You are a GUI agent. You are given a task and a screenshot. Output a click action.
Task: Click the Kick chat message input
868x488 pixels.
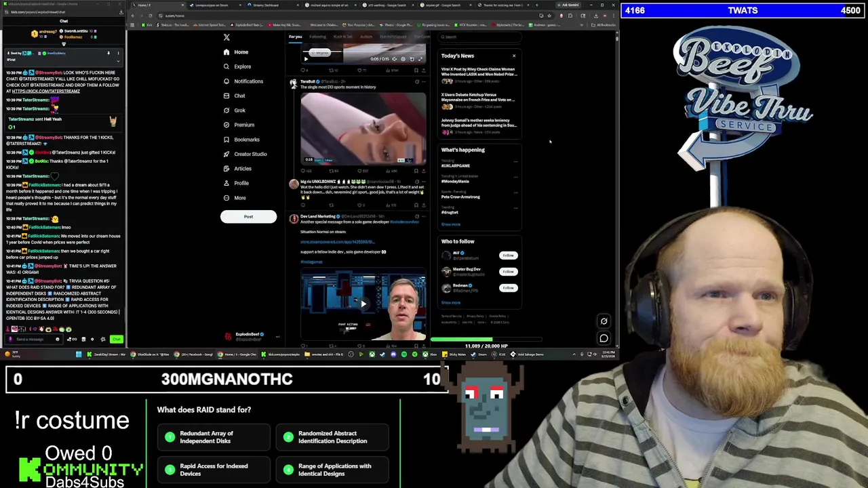34,339
